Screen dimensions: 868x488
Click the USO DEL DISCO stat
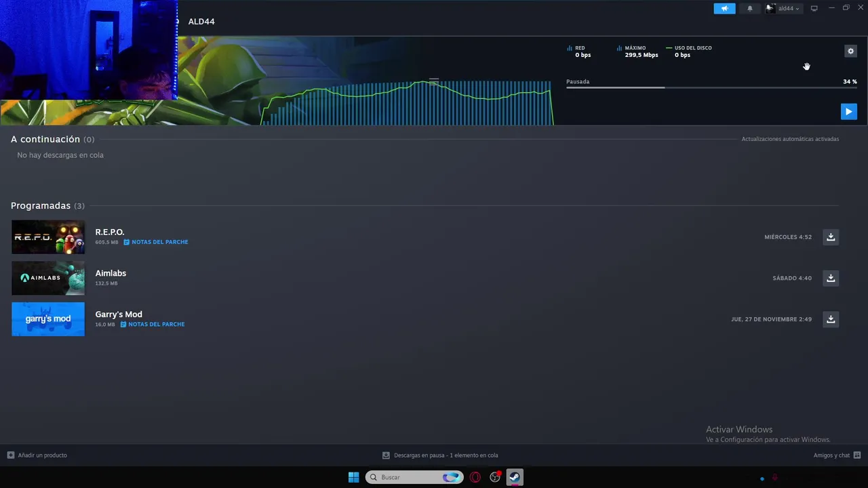(x=689, y=52)
